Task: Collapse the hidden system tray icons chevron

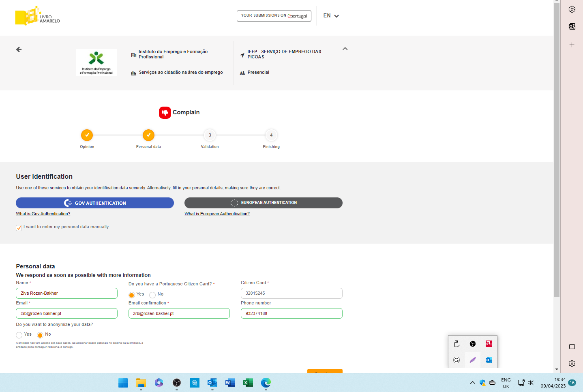Action: (x=472, y=383)
